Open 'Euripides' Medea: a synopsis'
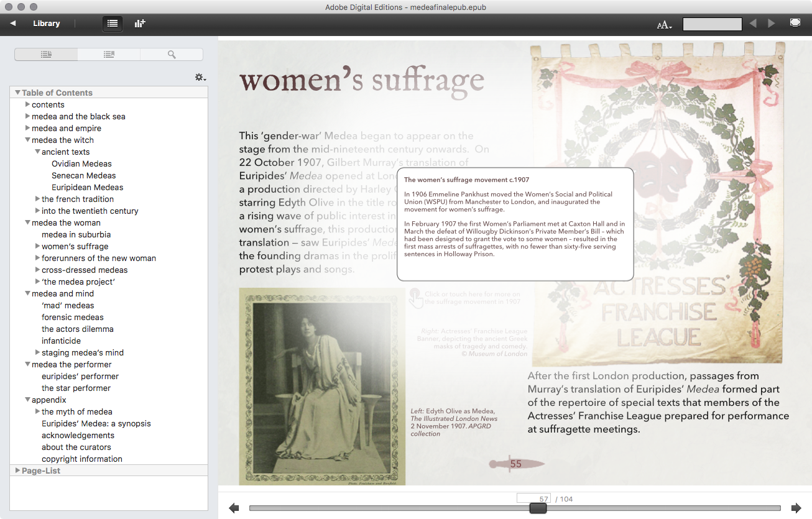812x519 pixels. pyautogui.click(x=96, y=423)
